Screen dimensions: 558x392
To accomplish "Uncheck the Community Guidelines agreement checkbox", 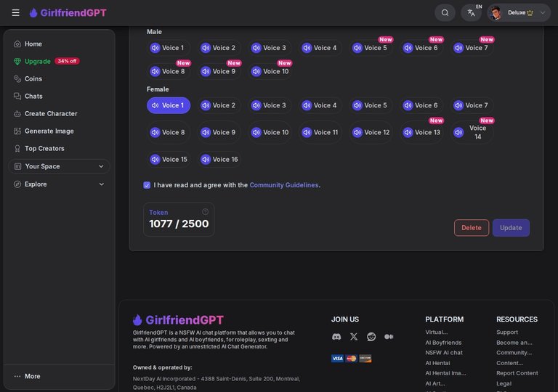I will (147, 185).
